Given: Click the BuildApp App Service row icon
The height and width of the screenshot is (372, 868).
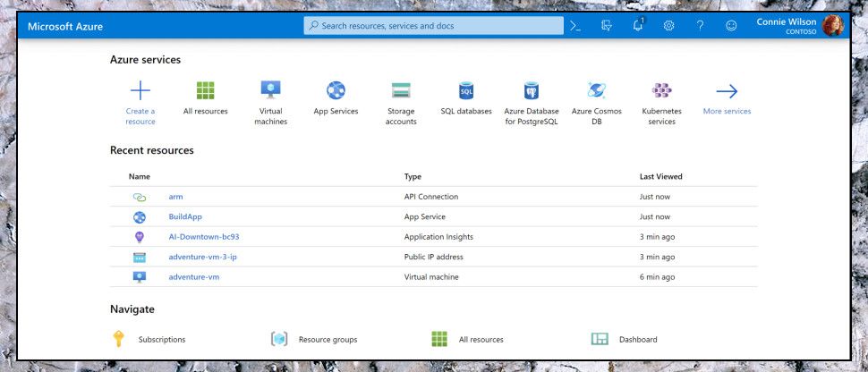Looking at the screenshot, I should [140, 217].
